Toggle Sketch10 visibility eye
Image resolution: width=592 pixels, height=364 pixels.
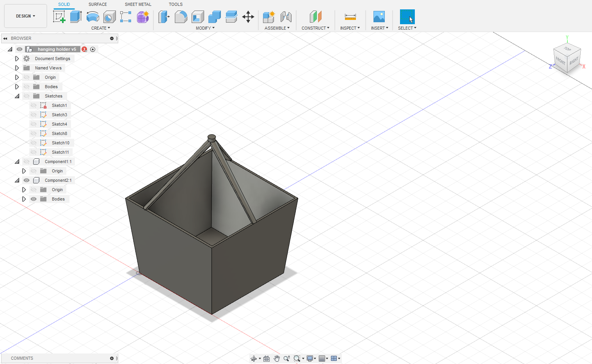34,143
